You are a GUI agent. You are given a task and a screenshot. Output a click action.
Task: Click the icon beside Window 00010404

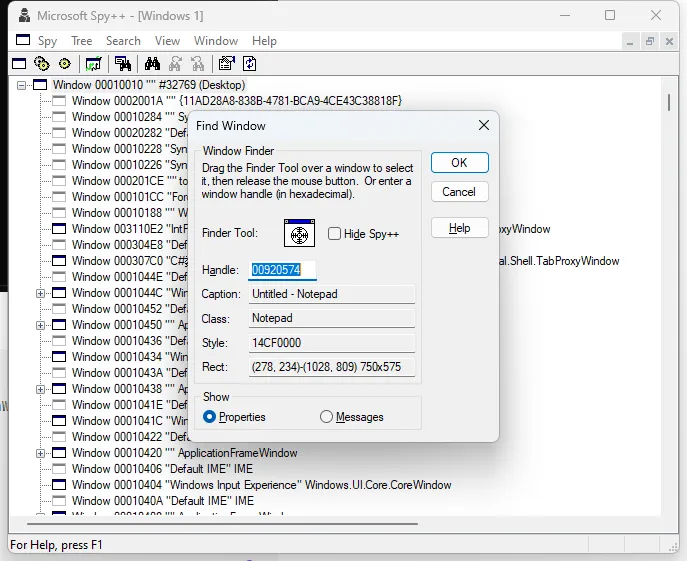59,485
